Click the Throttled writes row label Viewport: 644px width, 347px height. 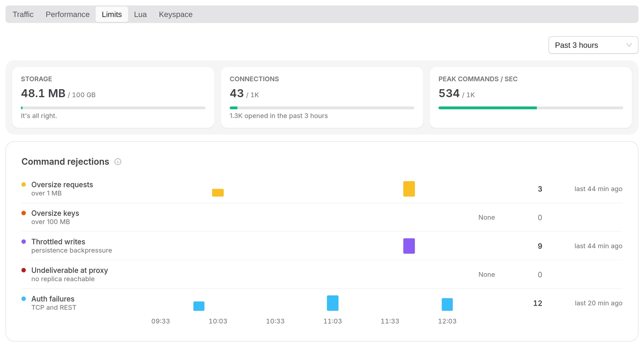[x=58, y=242]
